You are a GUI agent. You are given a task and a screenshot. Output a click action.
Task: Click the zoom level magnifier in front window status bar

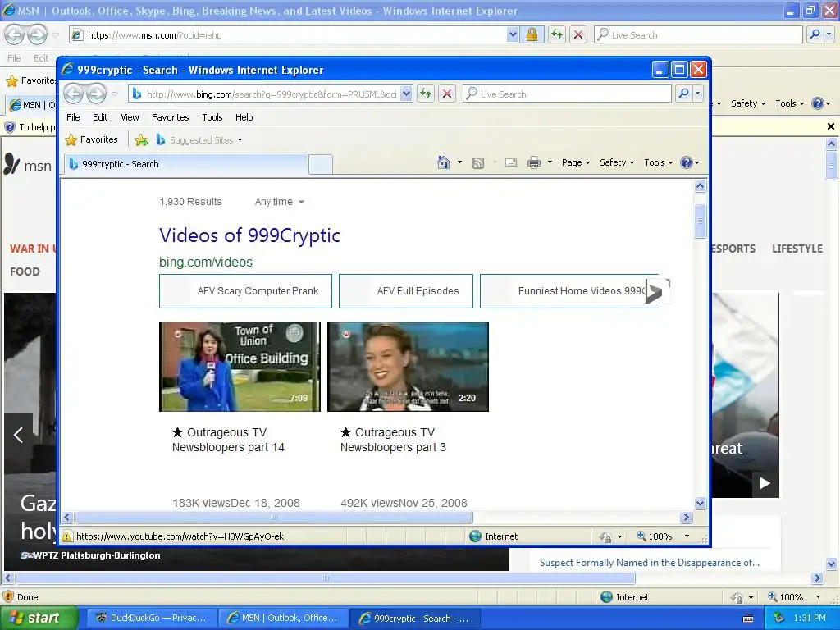tap(641, 536)
